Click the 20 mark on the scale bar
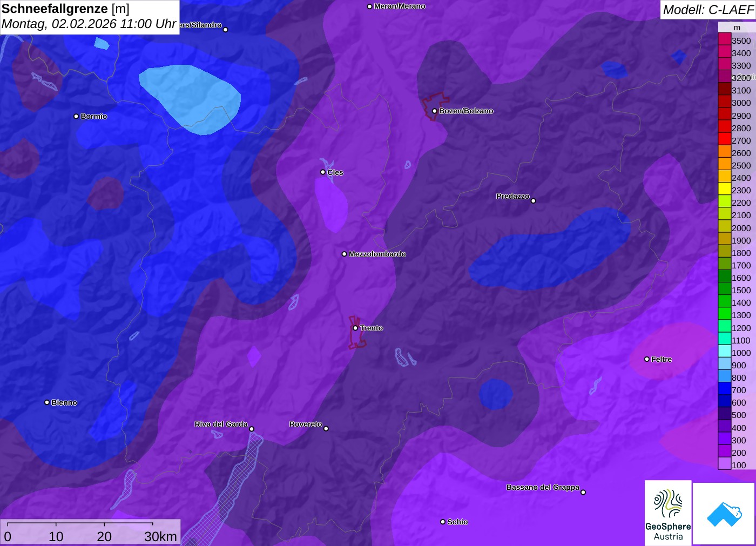 click(x=104, y=536)
